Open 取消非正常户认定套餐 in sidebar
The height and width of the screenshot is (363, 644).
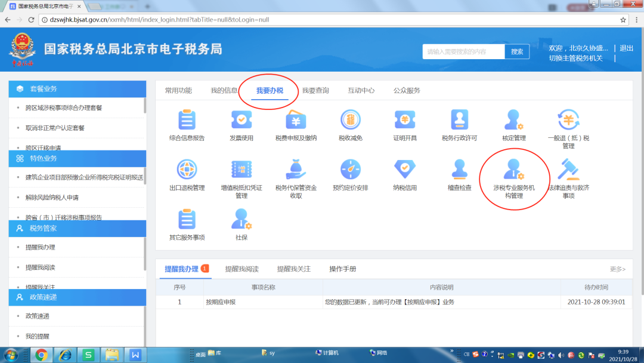coord(55,128)
